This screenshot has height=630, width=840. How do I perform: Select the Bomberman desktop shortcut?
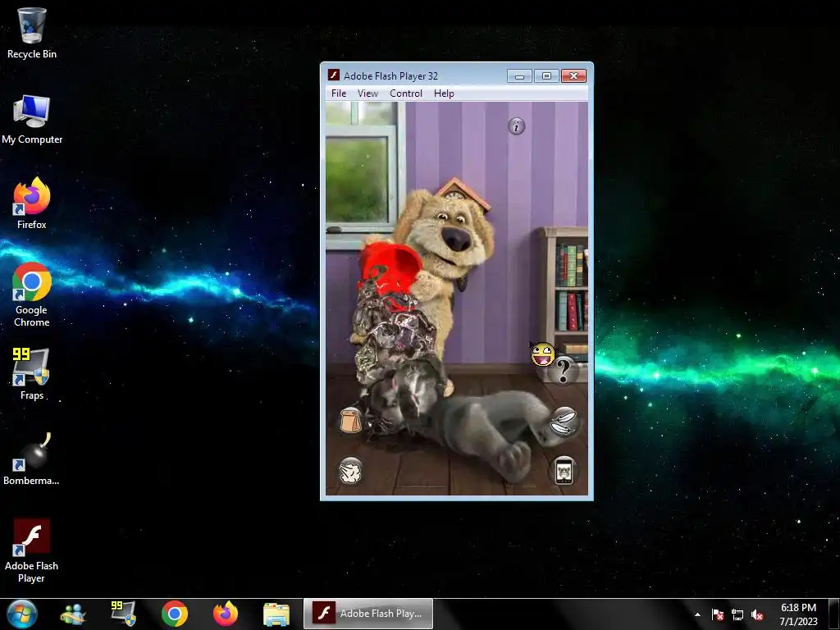(x=32, y=459)
